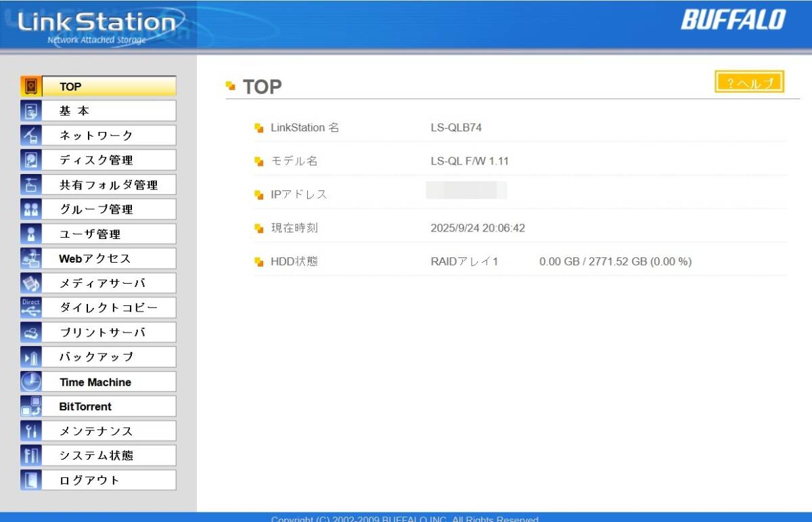Click the Time Machine clock icon

[x=31, y=382]
